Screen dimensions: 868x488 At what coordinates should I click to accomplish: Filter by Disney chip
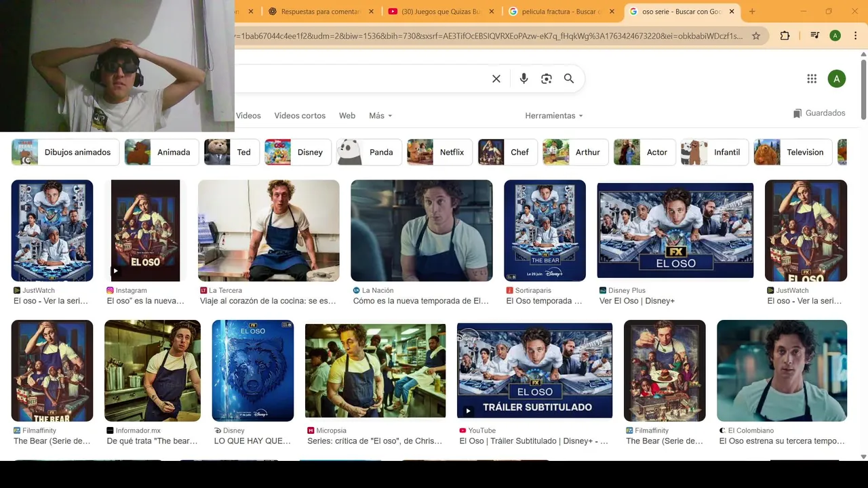[x=298, y=152]
